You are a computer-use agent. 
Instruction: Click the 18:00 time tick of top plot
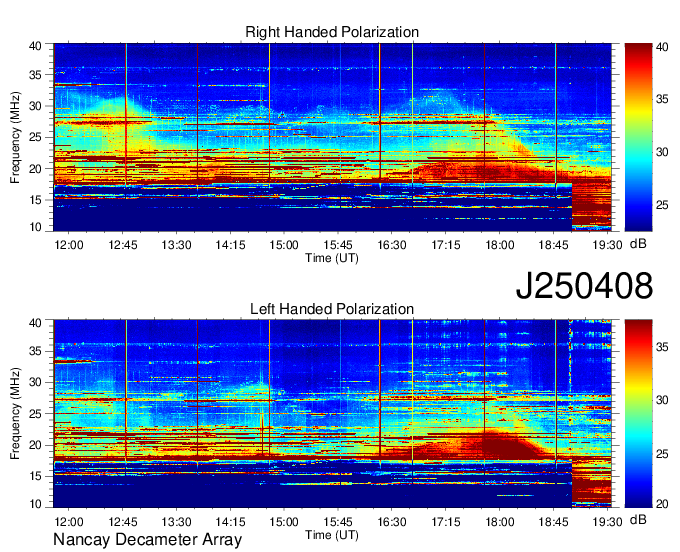500,245
